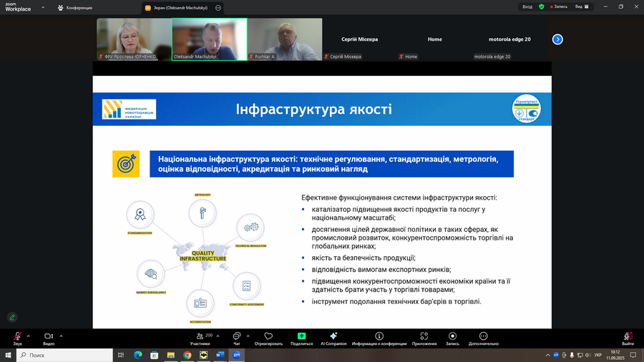The width and height of the screenshot is (644, 362).
Task: Open the 10:12 clock and date
Action: pyautogui.click(x=615, y=355)
